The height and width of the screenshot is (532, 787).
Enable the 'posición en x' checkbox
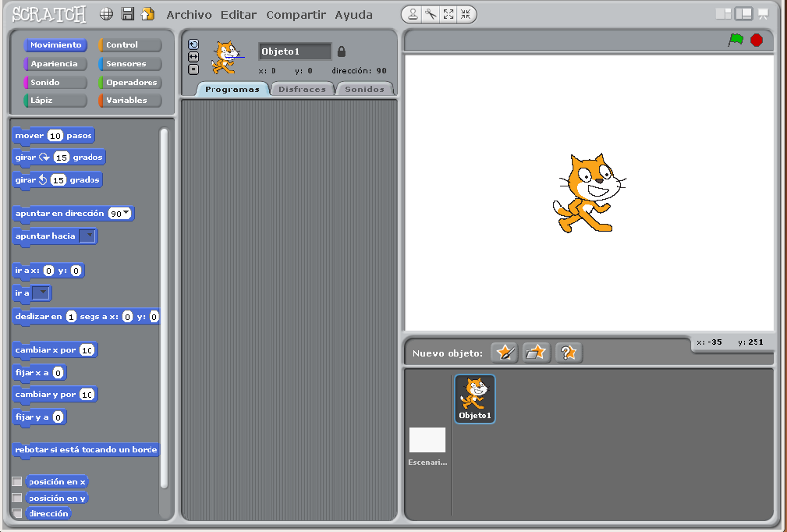tap(17, 482)
